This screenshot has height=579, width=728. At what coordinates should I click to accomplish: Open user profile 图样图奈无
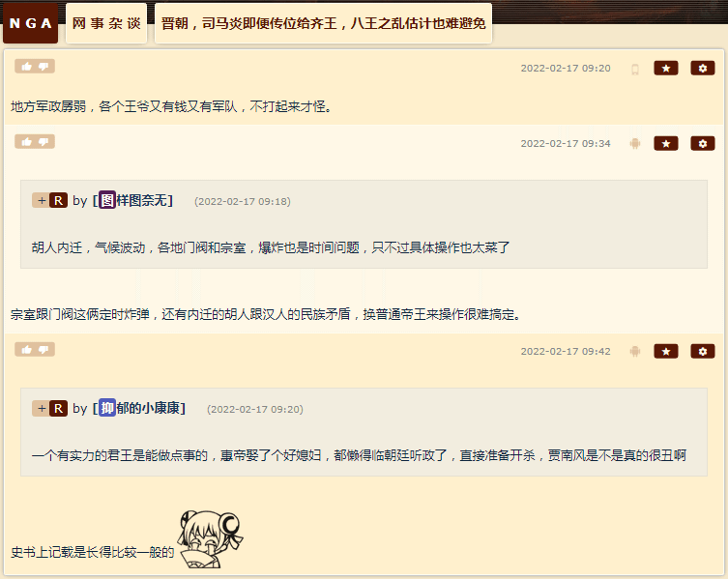point(132,201)
